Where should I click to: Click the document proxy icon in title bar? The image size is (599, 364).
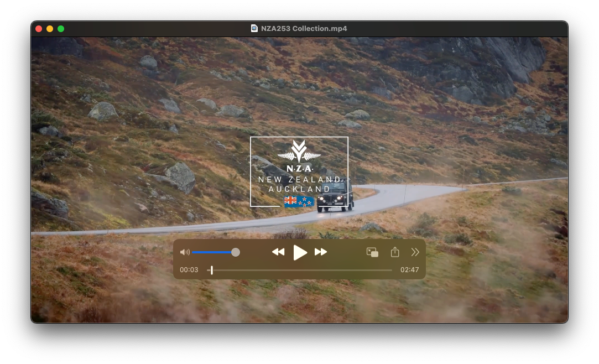pyautogui.click(x=254, y=28)
